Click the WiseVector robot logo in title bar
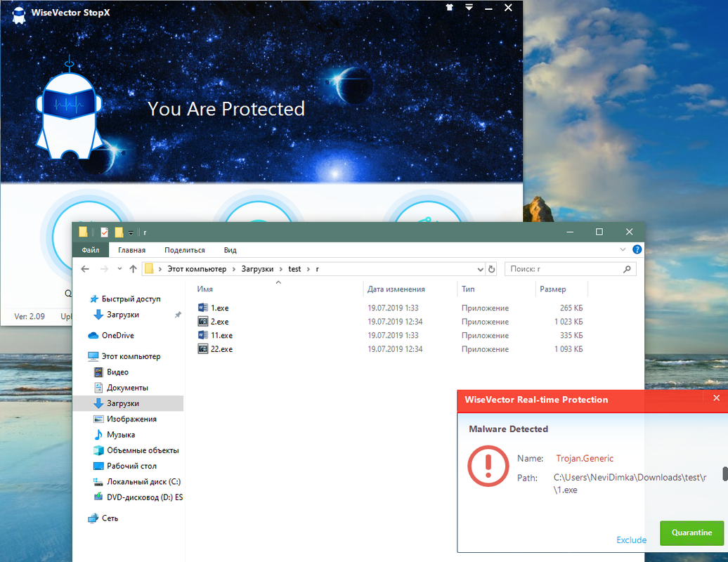Viewport: 728px width, 562px height. pos(18,14)
